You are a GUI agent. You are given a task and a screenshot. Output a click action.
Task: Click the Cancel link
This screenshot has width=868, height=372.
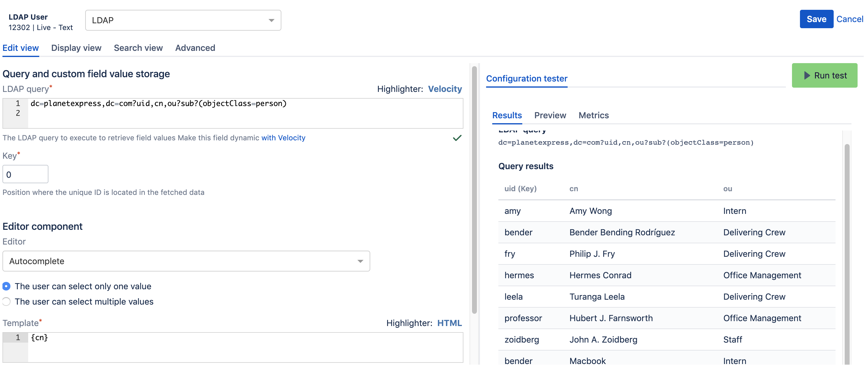[850, 19]
